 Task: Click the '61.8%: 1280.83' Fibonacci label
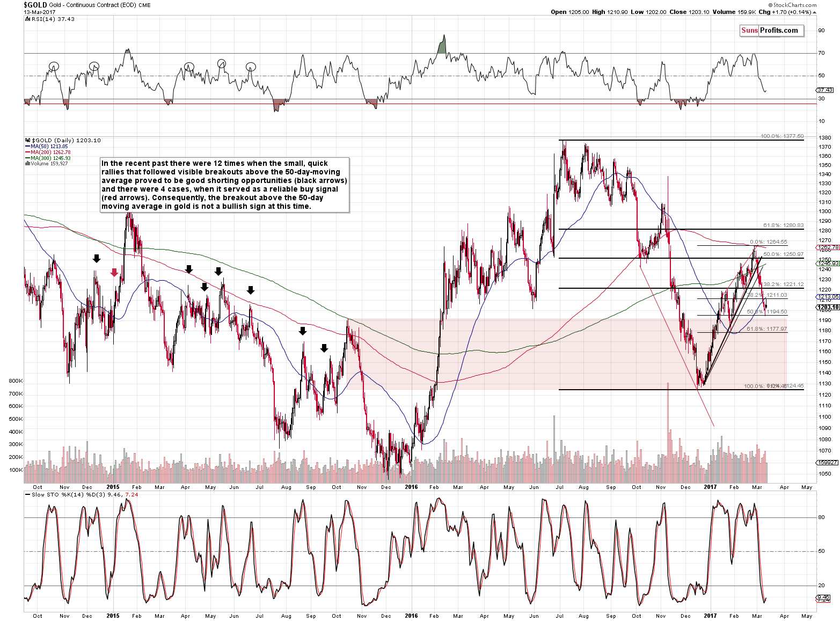pos(783,225)
